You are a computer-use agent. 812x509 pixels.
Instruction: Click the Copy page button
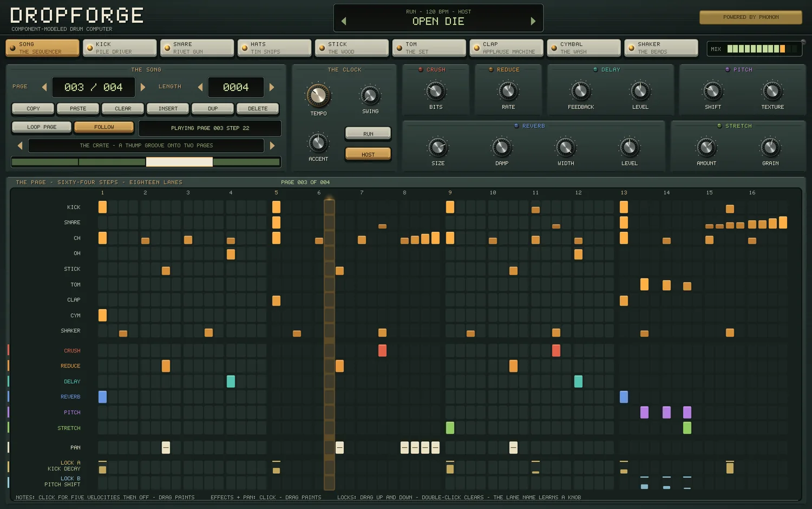(x=33, y=108)
